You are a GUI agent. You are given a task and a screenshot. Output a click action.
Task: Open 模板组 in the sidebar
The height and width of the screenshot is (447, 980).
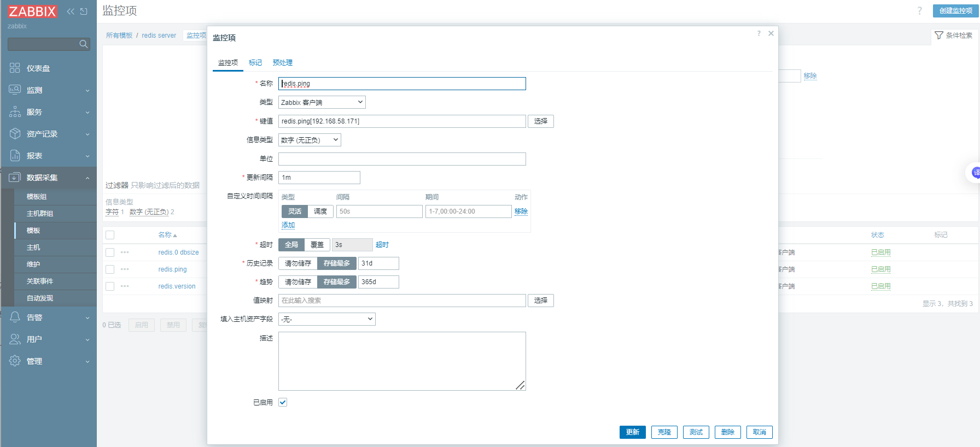(37, 197)
